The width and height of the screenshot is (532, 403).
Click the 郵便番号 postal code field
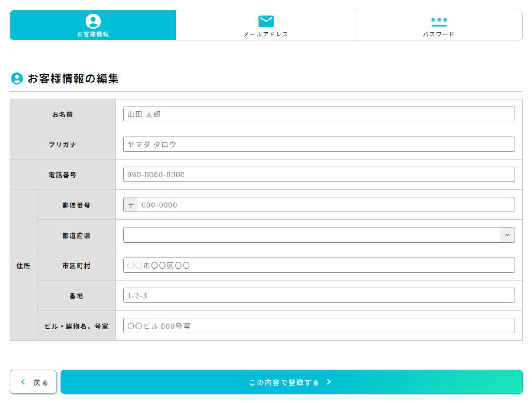point(326,205)
